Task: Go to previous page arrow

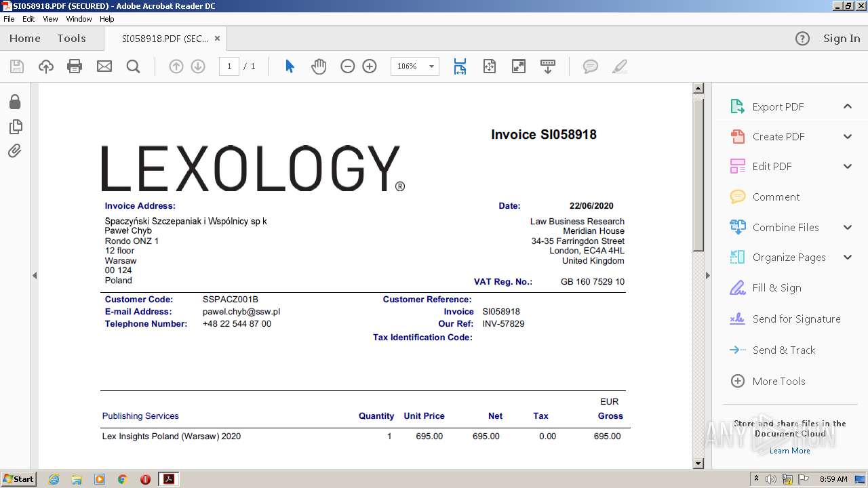Action: 176,66
